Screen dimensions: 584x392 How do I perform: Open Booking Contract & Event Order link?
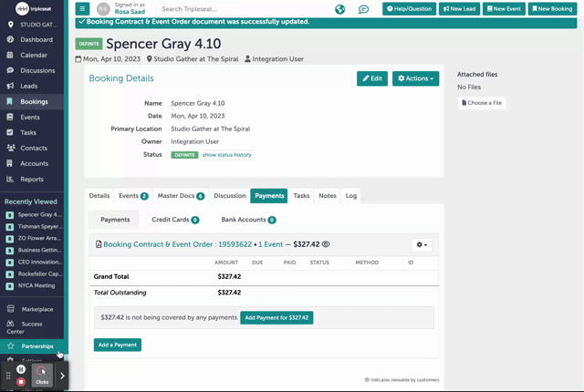click(x=176, y=244)
